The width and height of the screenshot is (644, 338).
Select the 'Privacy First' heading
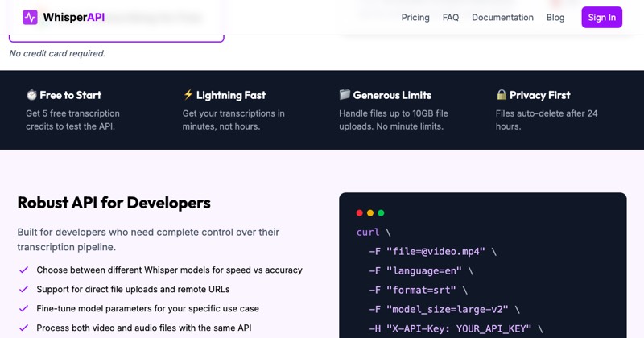pyautogui.click(x=539, y=95)
